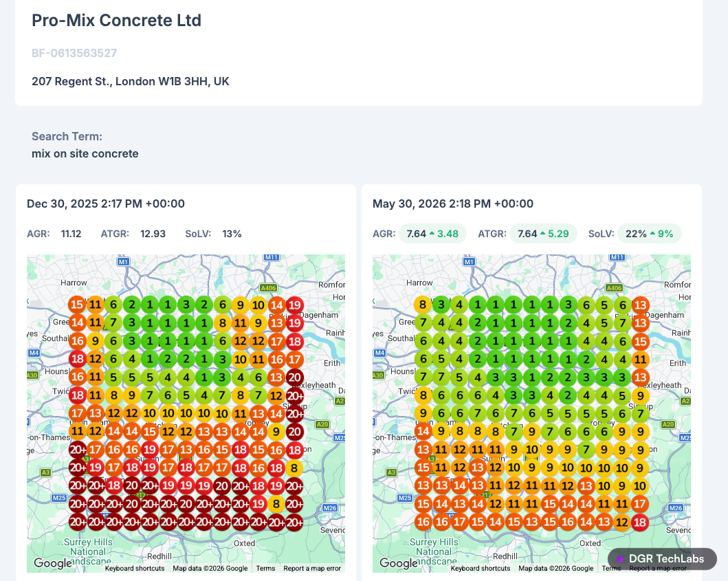Click the SoLV value 13%
Screen dimensions: 728x581
pos(232,234)
